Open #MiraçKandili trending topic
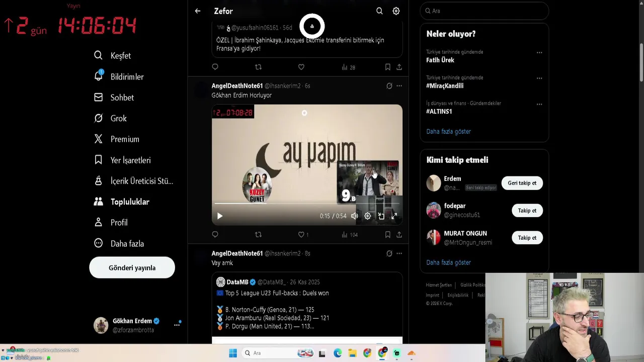The width and height of the screenshot is (644, 362). click(x=445, y=85)
